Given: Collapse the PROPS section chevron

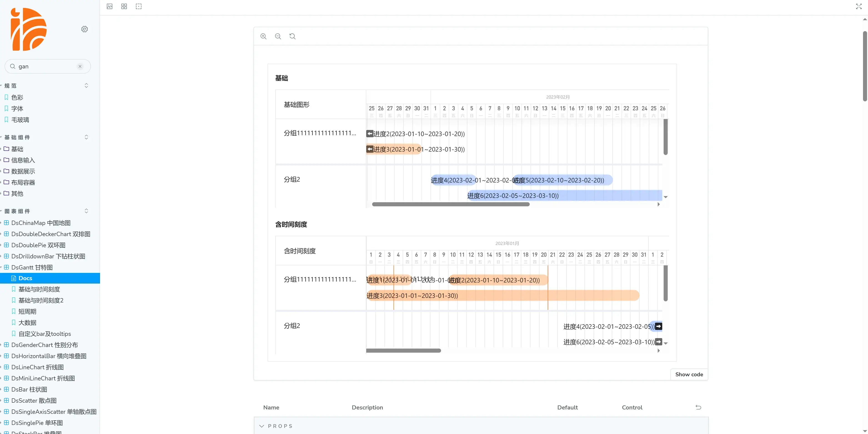Looking at the screenshot, I should pos(261,426).
